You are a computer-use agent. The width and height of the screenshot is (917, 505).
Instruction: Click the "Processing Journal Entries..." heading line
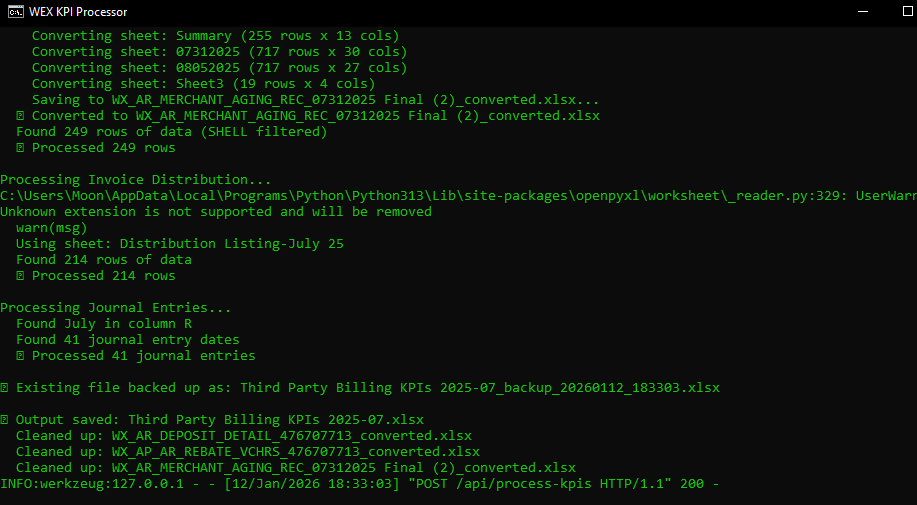[x=115, y=308]
